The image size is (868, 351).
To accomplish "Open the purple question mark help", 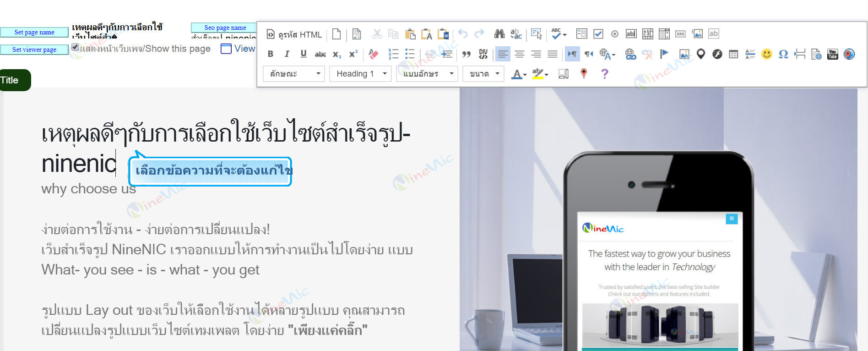I will 604,74.
